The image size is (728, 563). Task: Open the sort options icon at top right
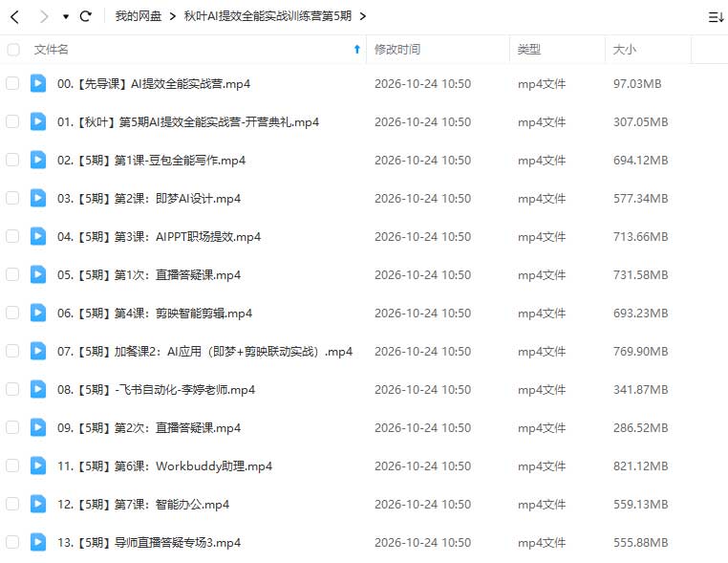716,17
